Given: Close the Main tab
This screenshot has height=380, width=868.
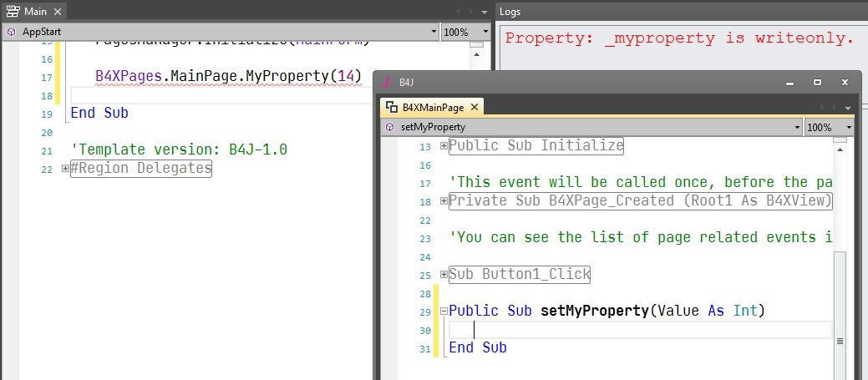Looking at the screenshot, I should pyautogui.click(x=58, y=12).
